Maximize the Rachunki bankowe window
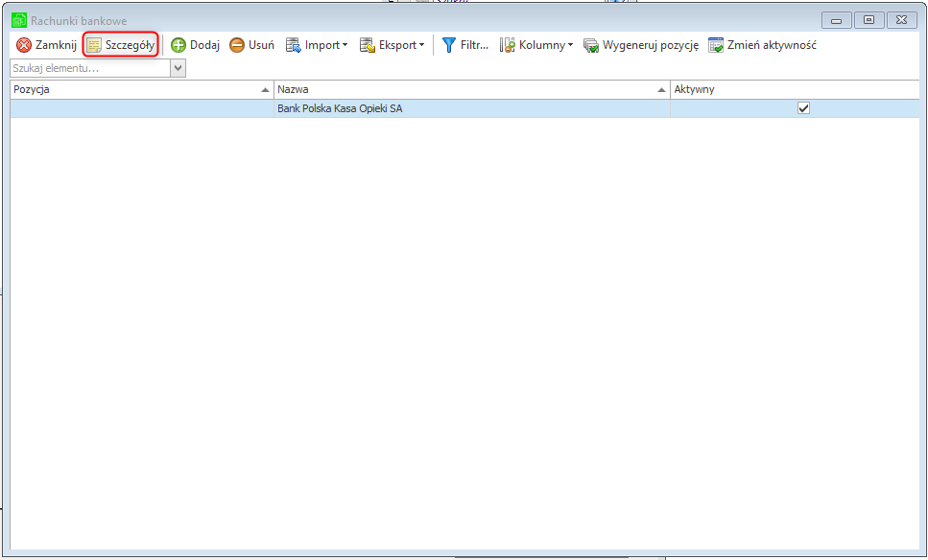This screenshot has height=560, width=928. coord(869,20)
